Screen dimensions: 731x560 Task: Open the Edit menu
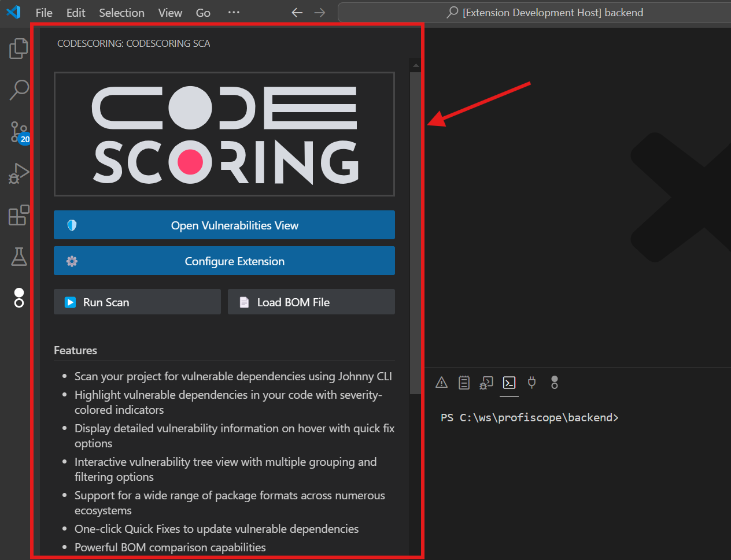coord(76,13)
